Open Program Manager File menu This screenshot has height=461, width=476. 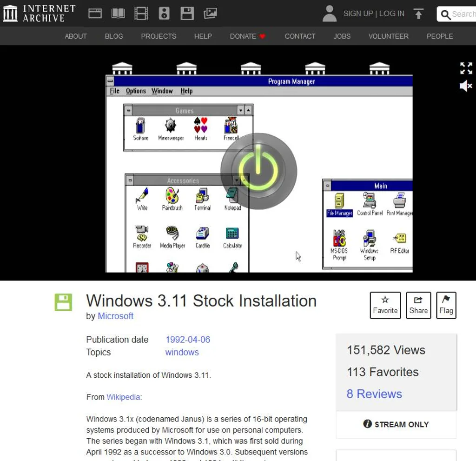point(114,91)
